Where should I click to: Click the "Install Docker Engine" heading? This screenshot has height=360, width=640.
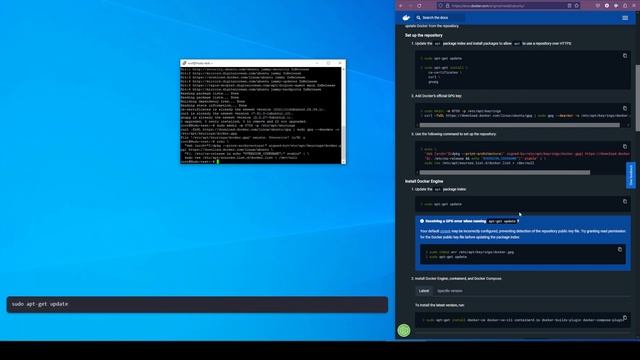point(424,181)
